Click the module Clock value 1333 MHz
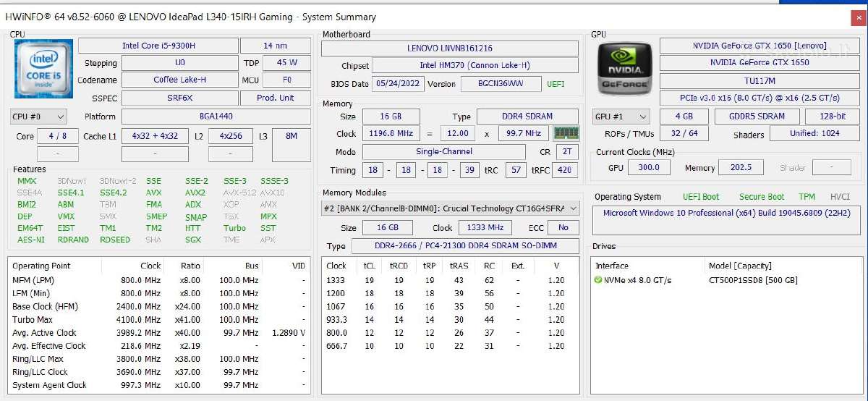Image resolution: width=868 pixels, height=401 pixels. [485, 227]
